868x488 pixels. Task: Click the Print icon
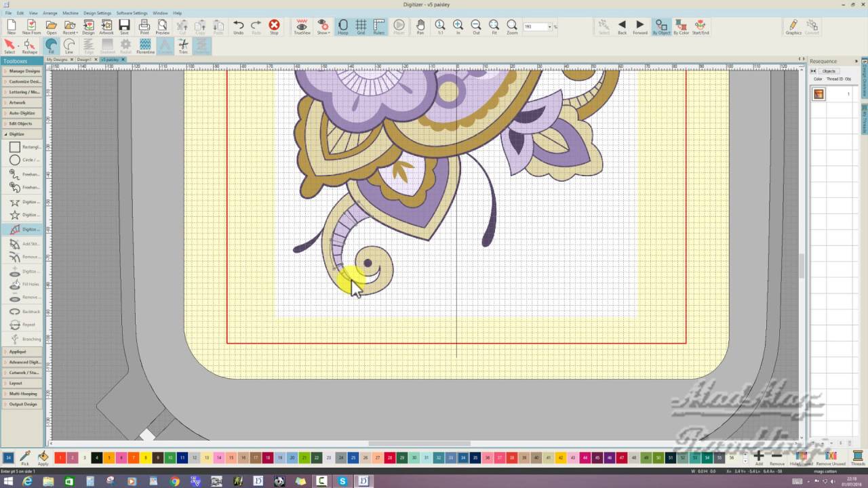pyautogui.click(x=144, y=27)
